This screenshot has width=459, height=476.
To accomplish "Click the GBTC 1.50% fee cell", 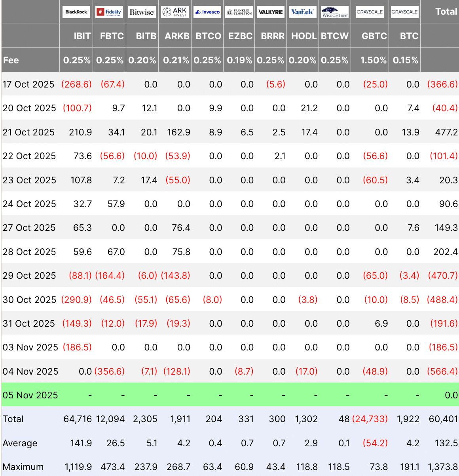I will pos(373,60).
